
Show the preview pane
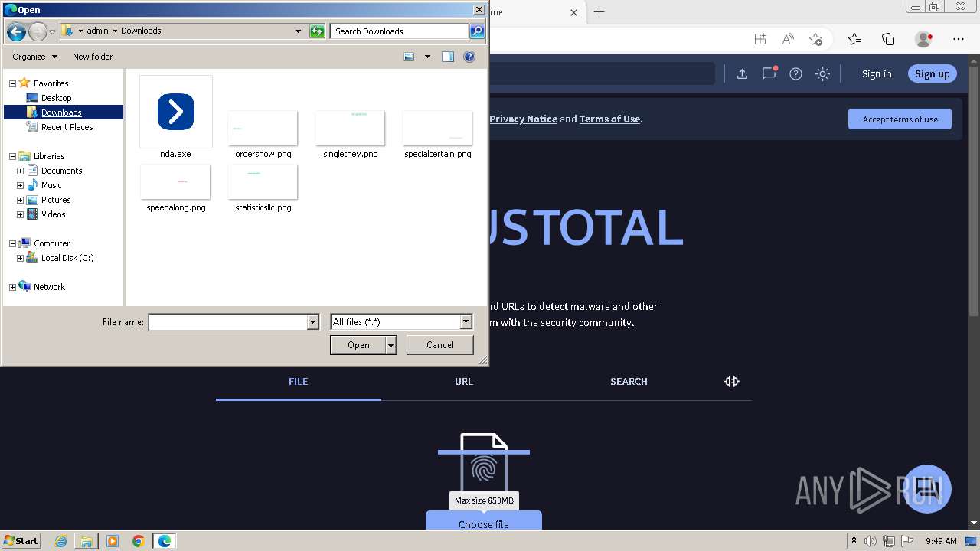[448, 57]
